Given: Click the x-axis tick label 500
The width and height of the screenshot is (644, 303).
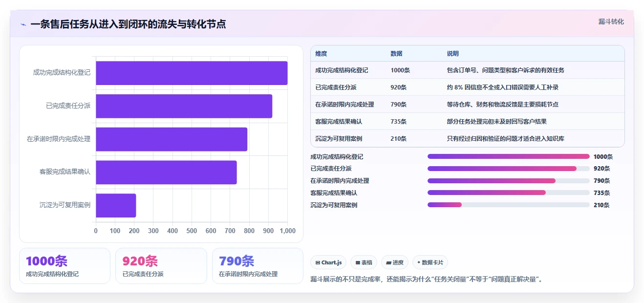Looking at the screenshot, I should (192, 231).
